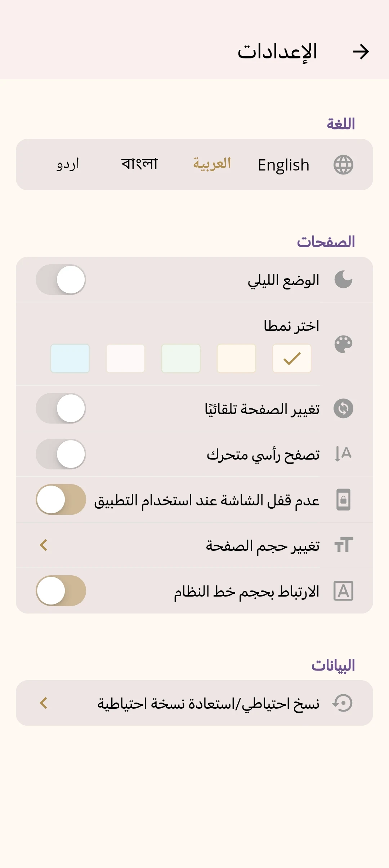389x868 pixels.
Task: Switch language to English
Action: 283,165
